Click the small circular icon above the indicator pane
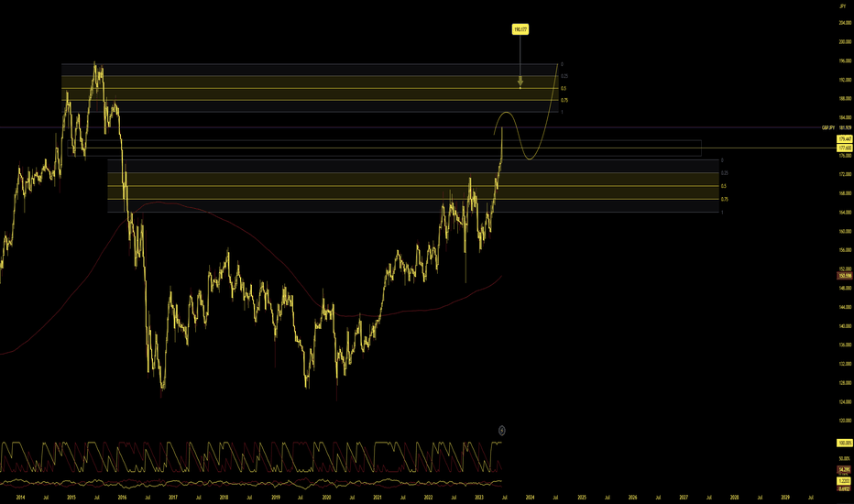The image size is (854, 504). [x=501, y=431]
